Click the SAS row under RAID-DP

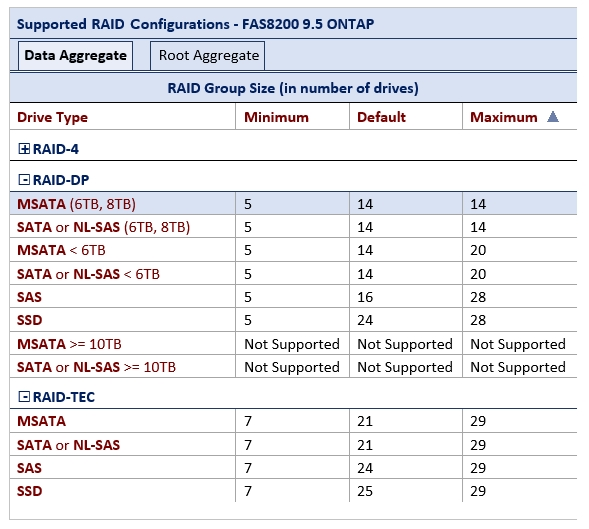[293, 296]
